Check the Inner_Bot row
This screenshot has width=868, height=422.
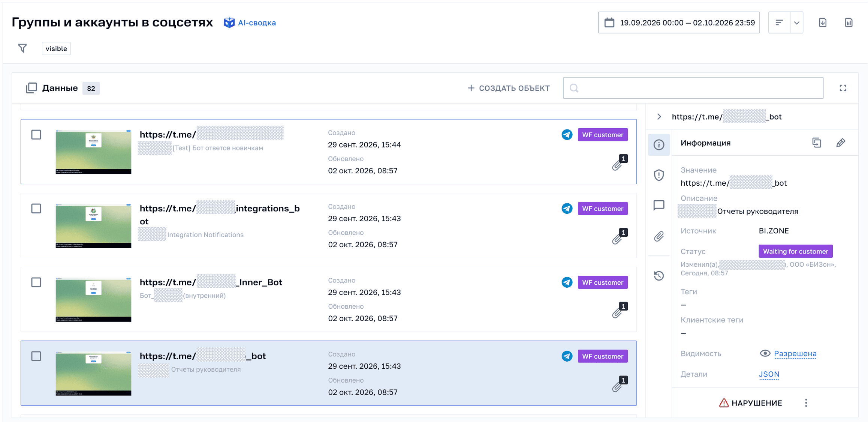click(36, 282)
